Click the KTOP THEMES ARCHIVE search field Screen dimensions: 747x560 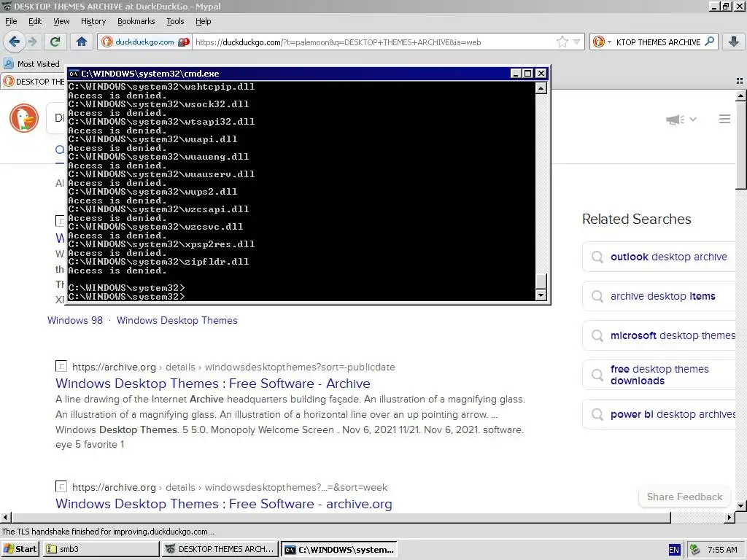(x=659, y=42)
